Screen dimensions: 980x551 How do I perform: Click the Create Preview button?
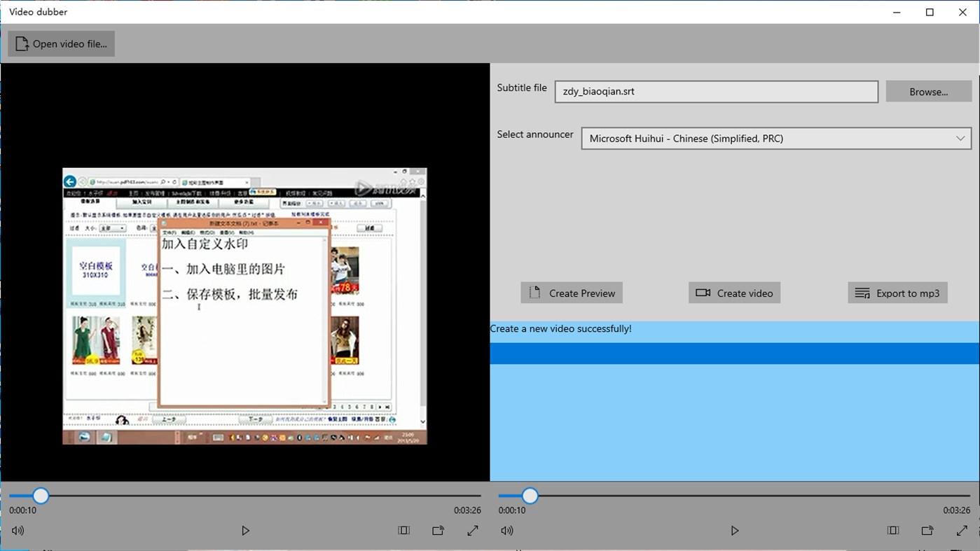coord(571,293)
